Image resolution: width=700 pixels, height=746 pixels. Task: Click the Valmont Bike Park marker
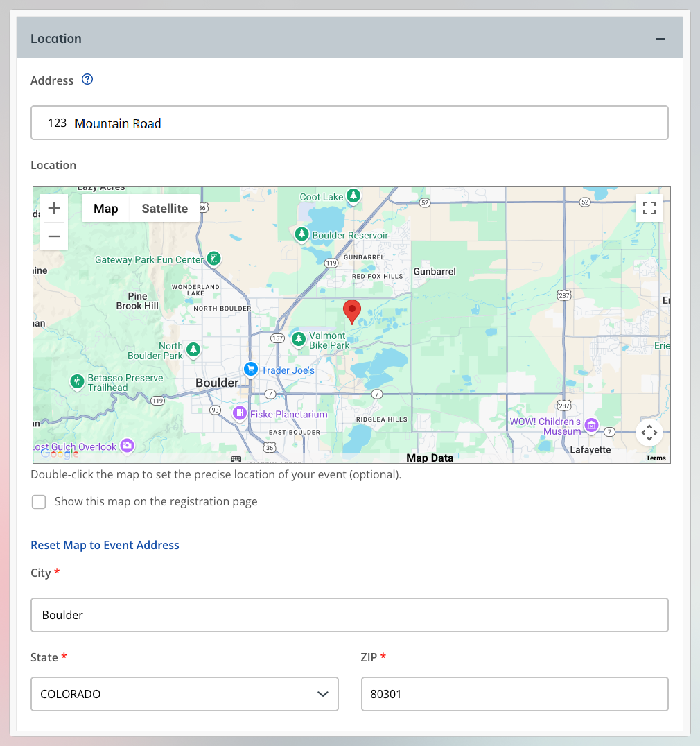click(298, 340)
